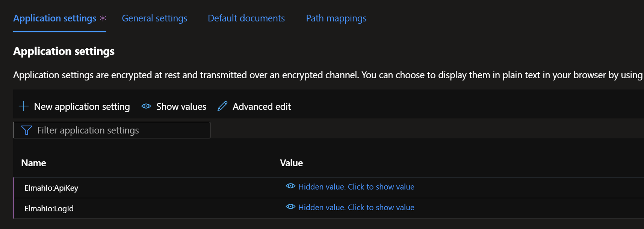Sort by the Name column header
The image size is (644, 229).
tap(33, 163)
